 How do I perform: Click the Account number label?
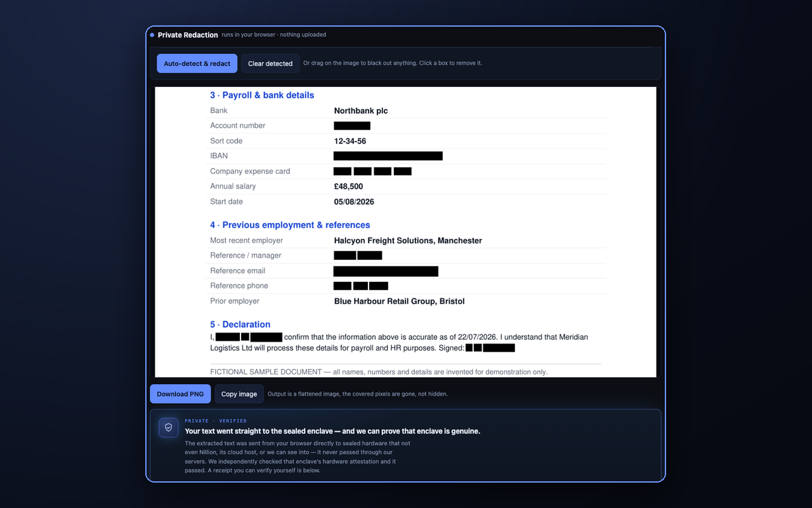(238, 126)
